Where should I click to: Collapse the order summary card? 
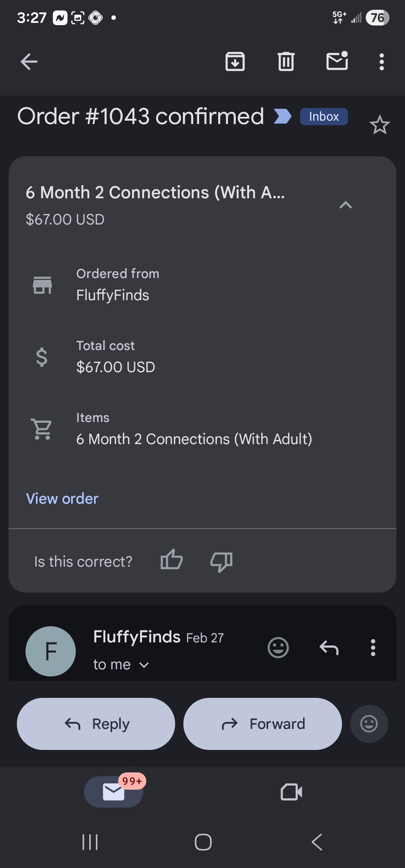(x=345, y=205)
